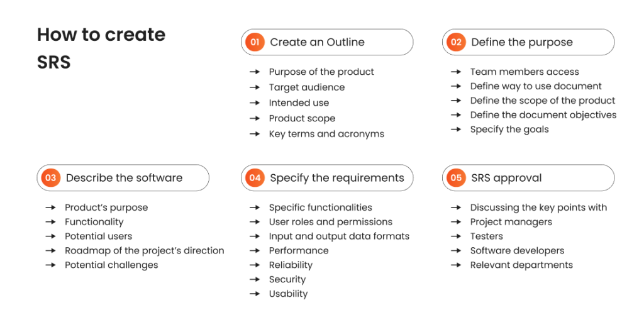
Task: Click arrow bullet next to Testers
Action: pos(456,236)
